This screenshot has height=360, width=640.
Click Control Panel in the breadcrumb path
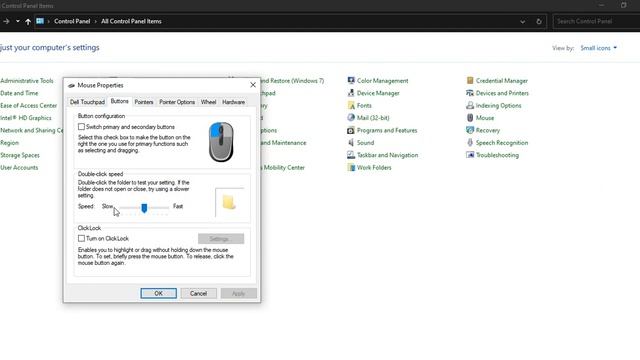(72, 21)
